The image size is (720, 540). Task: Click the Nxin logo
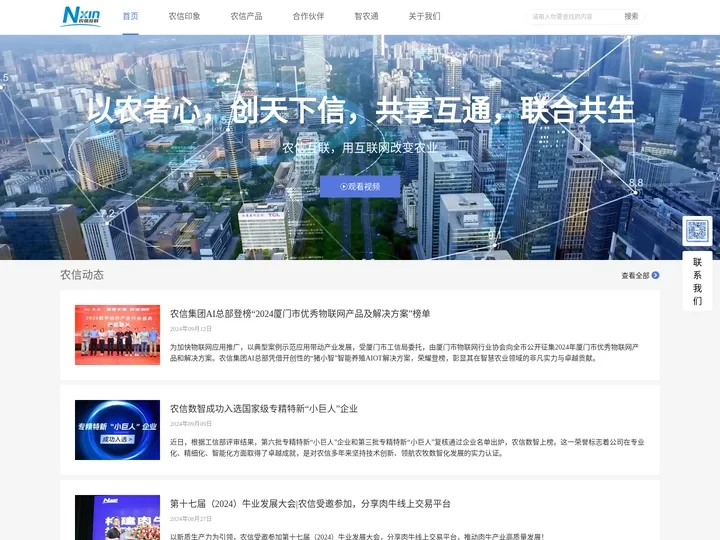coord(81,16)
